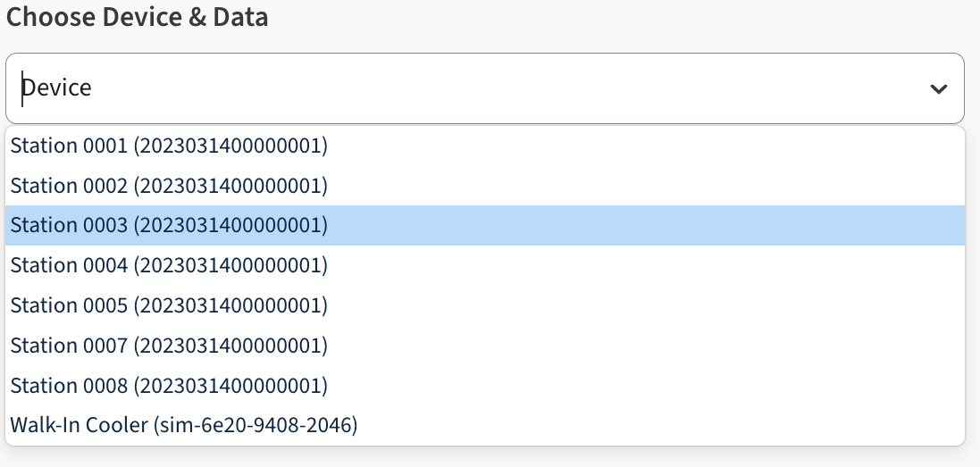The image size is (980, 467).
Task: Select Station 0001 from the list
Action: pos(169,146)
